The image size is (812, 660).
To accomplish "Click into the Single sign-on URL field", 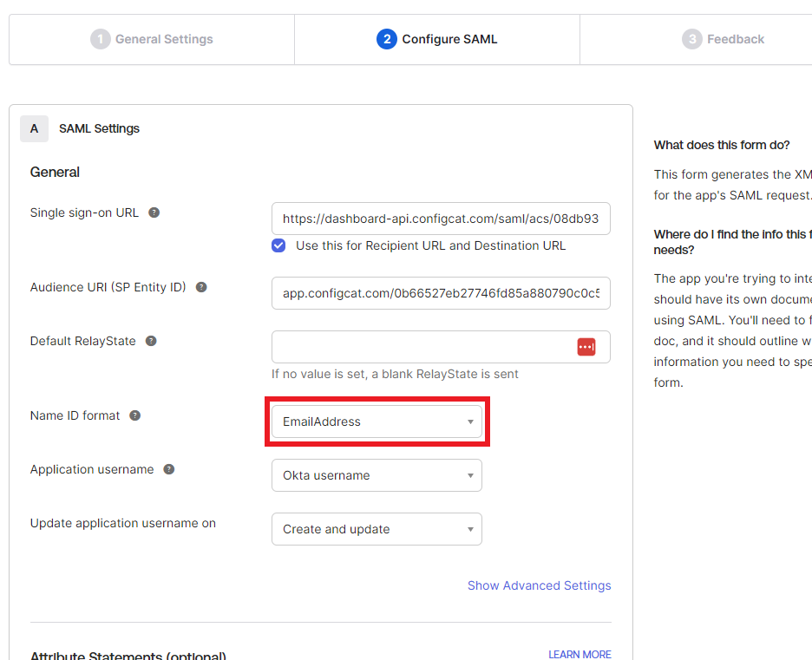I will [440, 219].
